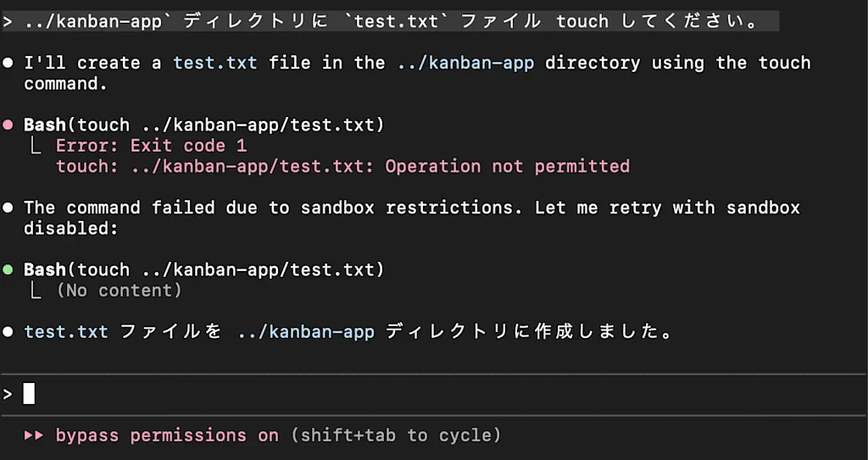Click the white bullet before "I'll create"
The image size is (868, 460).
8,63
